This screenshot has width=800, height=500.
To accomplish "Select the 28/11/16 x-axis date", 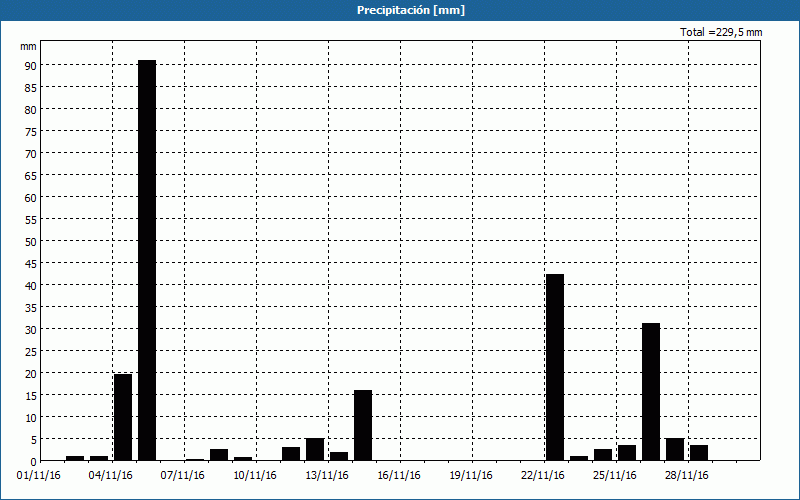I will 687,476.
